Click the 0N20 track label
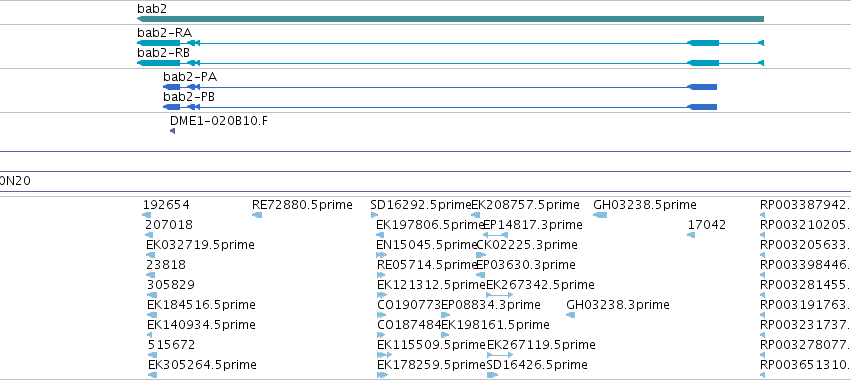Screen dimensions: 851x380 [15, 181]
